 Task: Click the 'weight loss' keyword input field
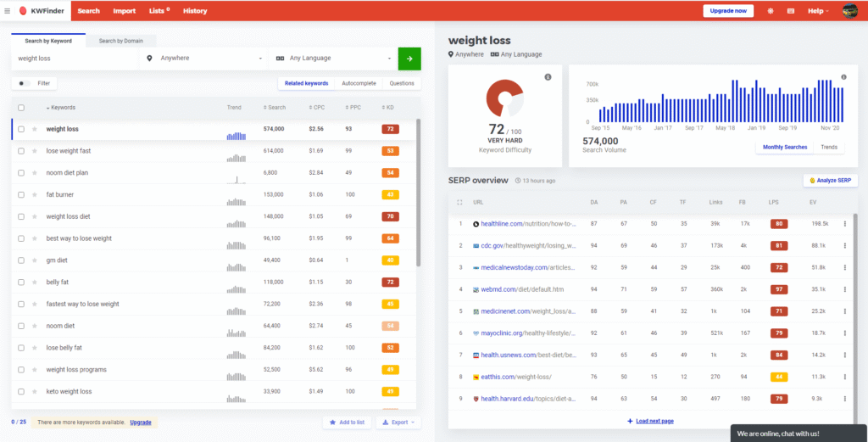point(75,59)
